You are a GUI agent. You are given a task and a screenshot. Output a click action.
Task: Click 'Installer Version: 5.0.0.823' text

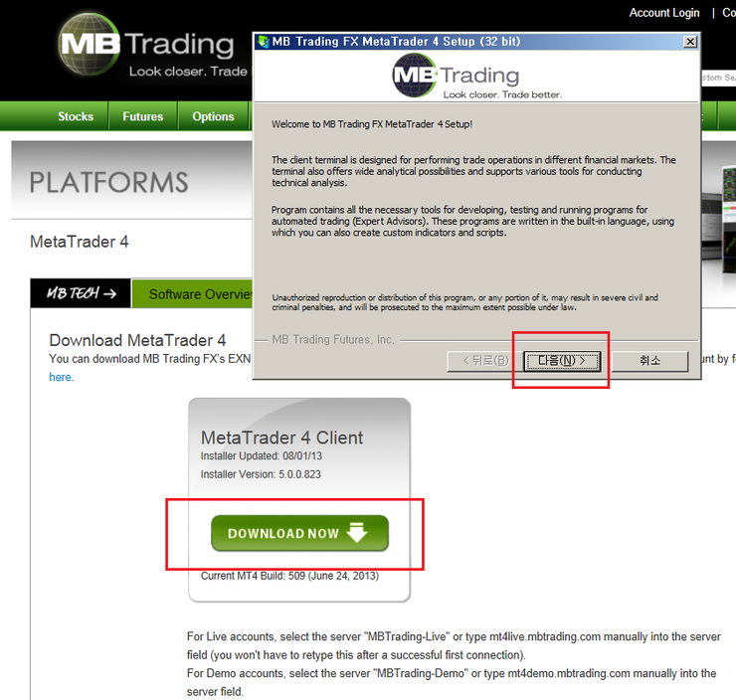tap(261, 474)
